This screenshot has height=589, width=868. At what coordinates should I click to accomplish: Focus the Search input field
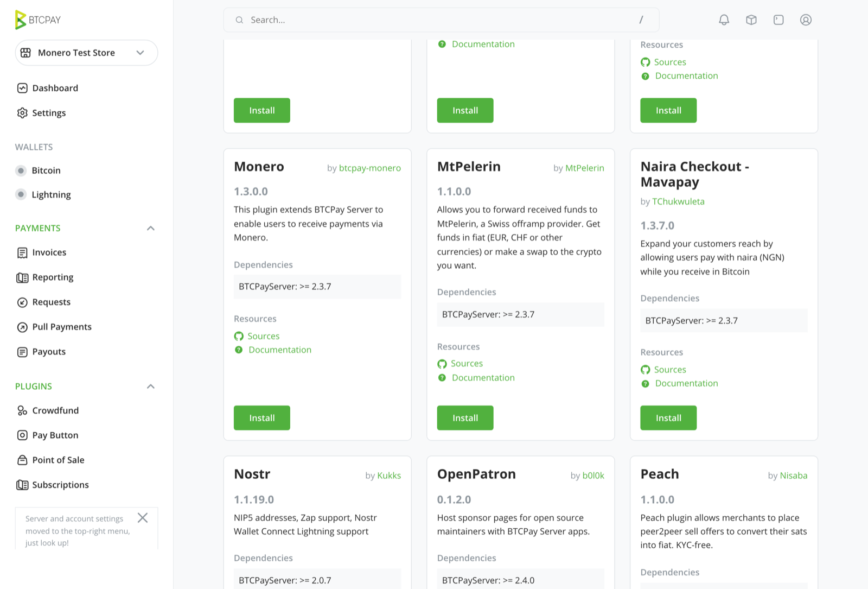[x=442, y=20]
